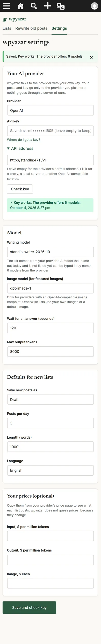
Task: Click the Posts per day field
Action: [50, 423]
